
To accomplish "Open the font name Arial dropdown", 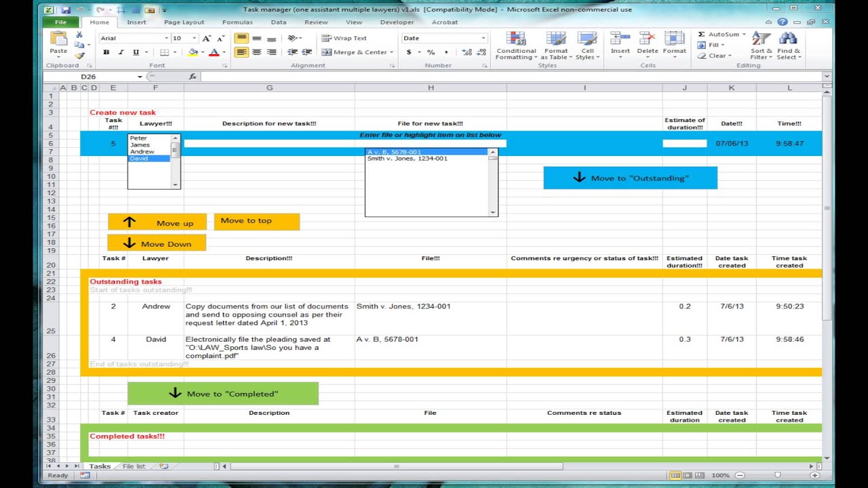I will (x=166, y=39).
